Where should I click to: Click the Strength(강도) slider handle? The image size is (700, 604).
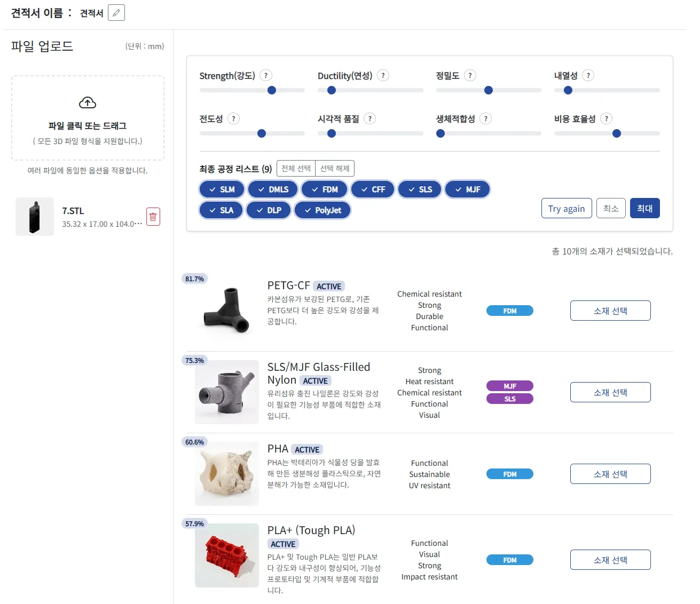point(272,90)
